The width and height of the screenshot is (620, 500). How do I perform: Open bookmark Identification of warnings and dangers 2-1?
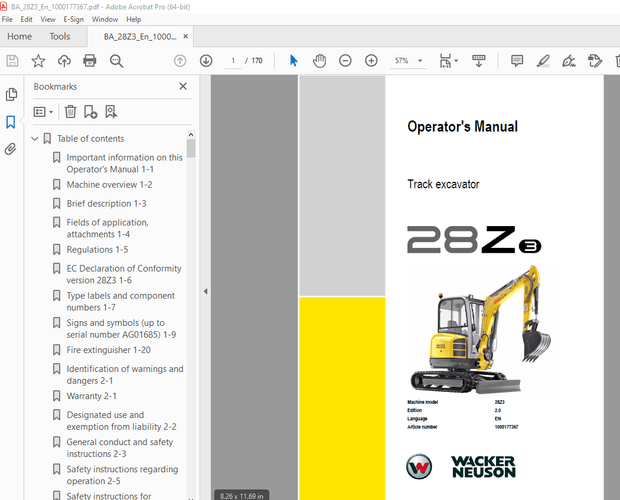125,375
